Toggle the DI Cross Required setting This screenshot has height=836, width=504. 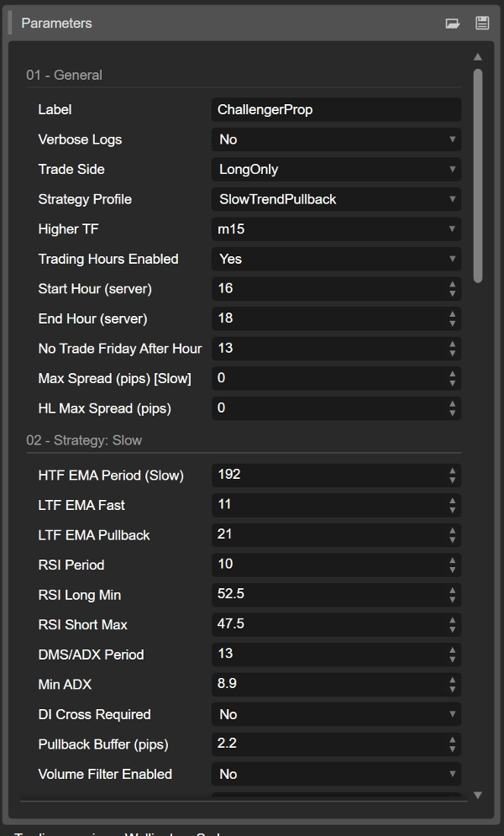point(335,714)
